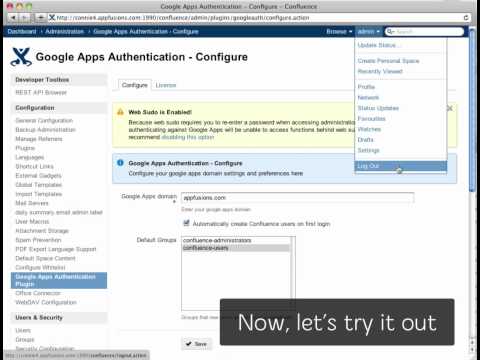The width and height of the screenshot is (480, 360).
Task: Open WebDAV Configuration sidebar item
Action: [x=46, y=303]
